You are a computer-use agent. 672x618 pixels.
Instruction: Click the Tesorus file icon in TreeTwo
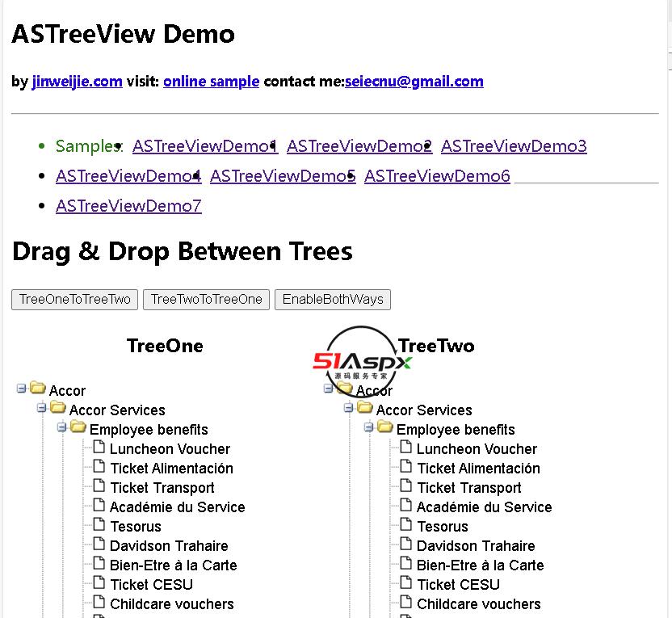tap(405, 524)
